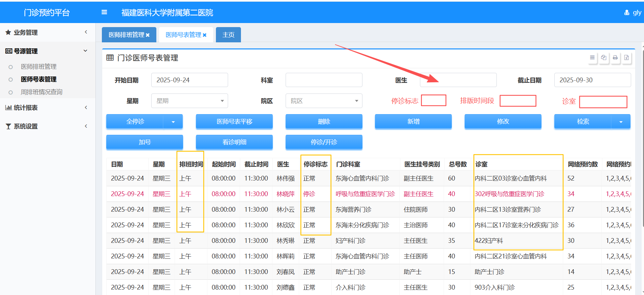Click the 删除 button
Screen dimensions: 644x295
pyautogui.click(x=324, y=122)
